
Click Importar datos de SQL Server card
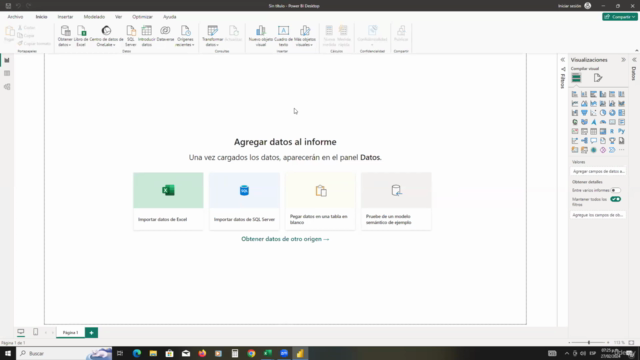[244, 201]
